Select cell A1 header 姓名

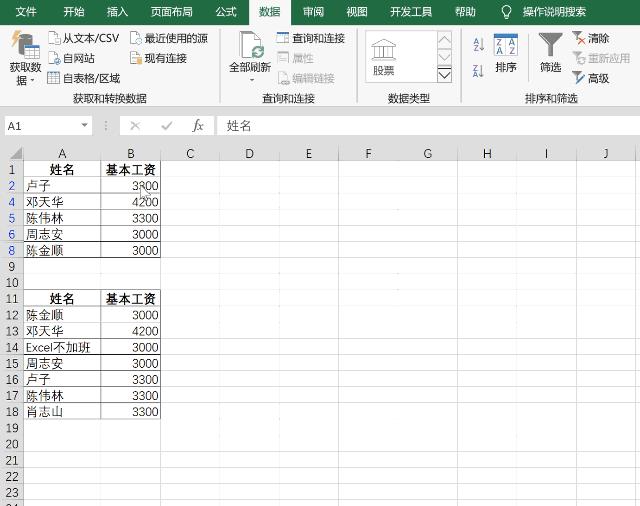pos(62,169)
